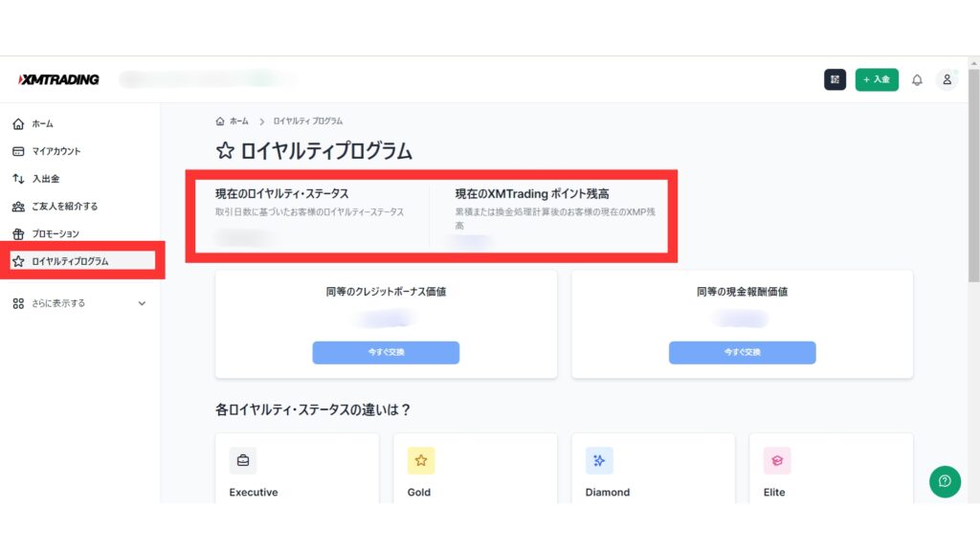The width and height of the screenshot is (980, 551).
Task: Go to マイアカウント in sidebar
Action: coord(56,151)
